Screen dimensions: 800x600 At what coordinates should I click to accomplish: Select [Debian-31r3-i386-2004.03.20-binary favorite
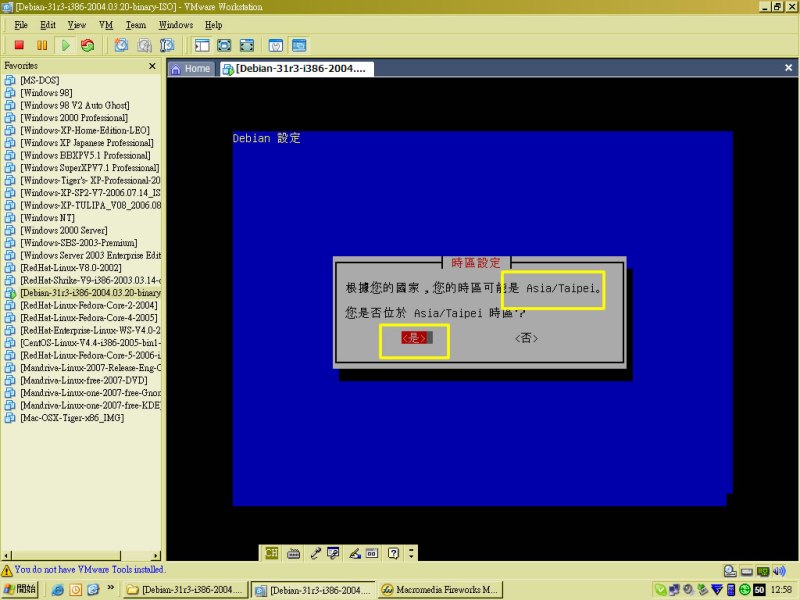click(x=90, y=293)
